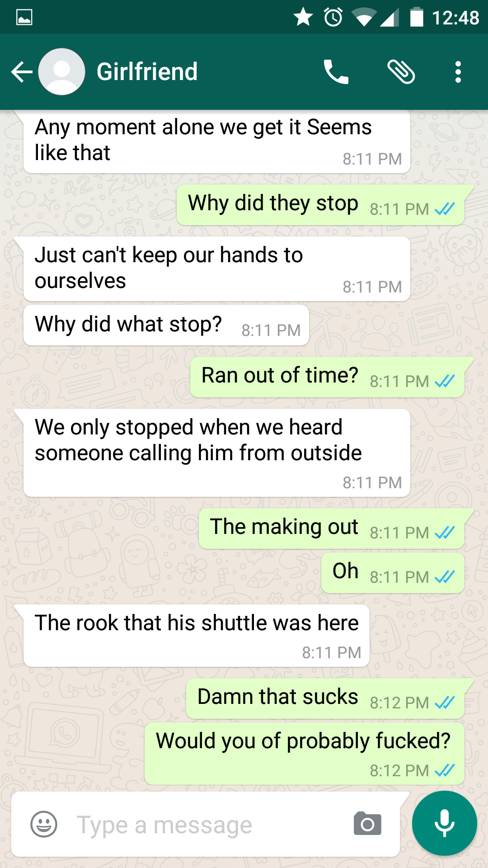Tap the back arrow in the header
Viewport: 488px width, 868px height.
click(21, 72)
